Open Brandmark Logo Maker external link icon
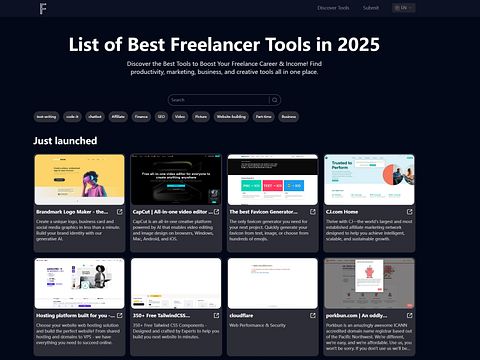Viewport: 480px width, 360px height. pos(120,212)
